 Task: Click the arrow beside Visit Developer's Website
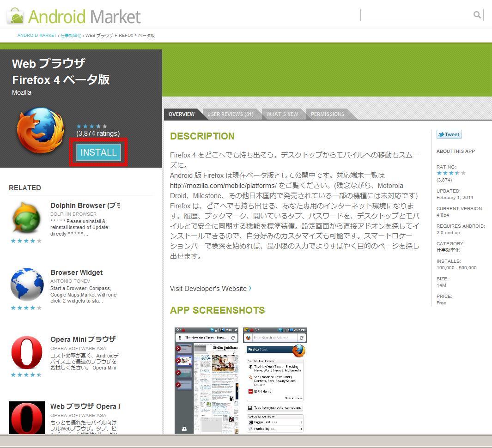coord(250,288)
